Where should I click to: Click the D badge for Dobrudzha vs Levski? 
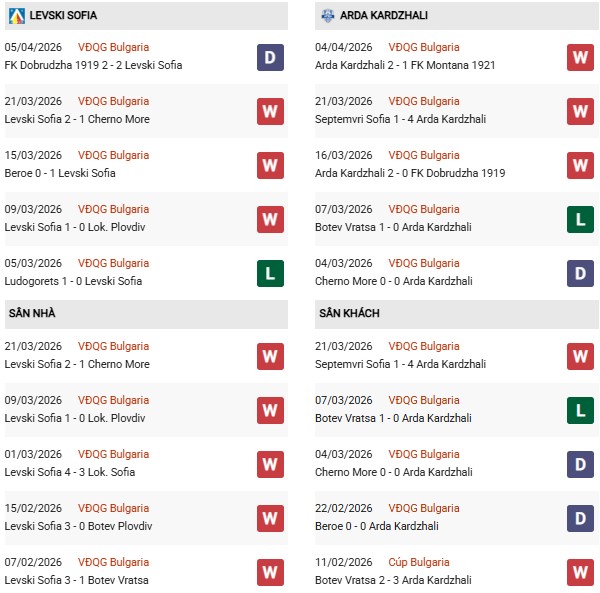tap(270, 57)
